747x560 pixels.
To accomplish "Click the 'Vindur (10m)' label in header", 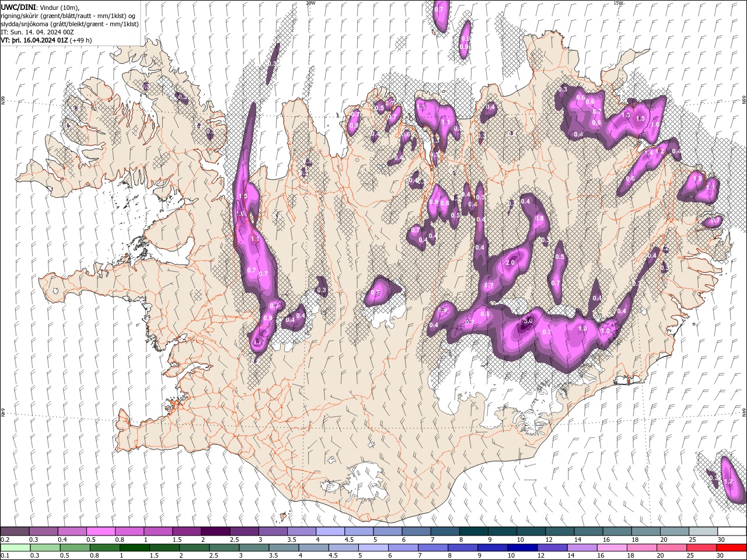I will (x=61, y=7).
